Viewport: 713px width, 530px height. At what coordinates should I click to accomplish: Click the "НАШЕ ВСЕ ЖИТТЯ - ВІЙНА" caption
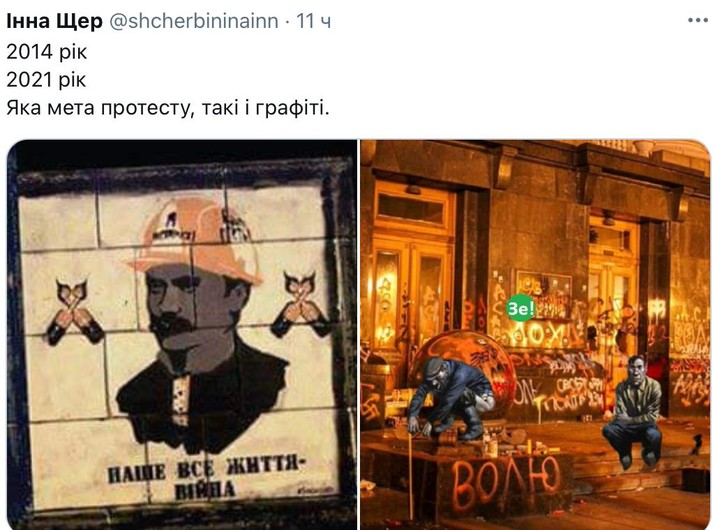[205, 479]
